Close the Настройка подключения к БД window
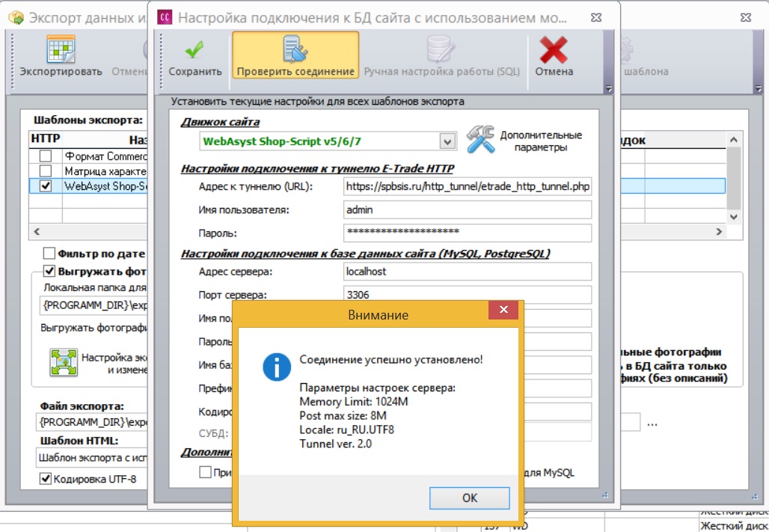 point(596,18)
